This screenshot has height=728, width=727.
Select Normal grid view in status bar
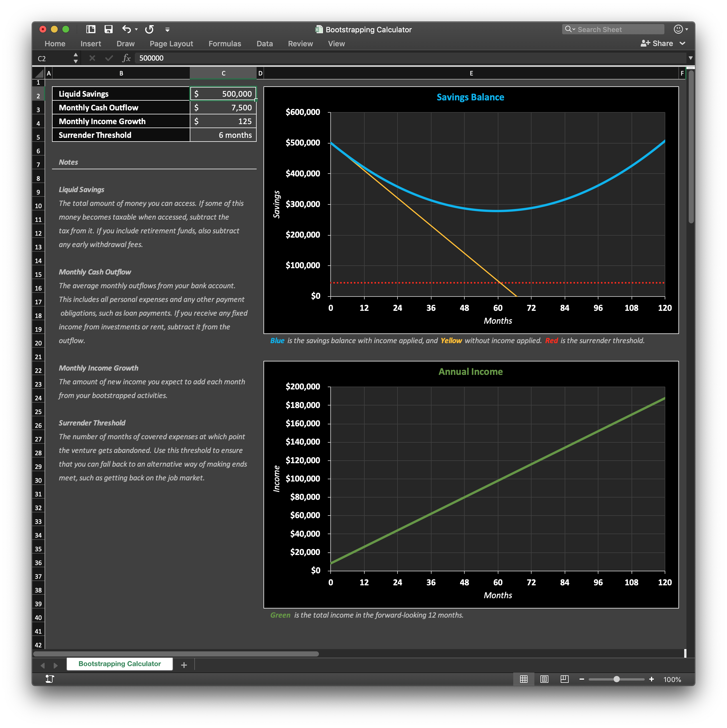click(524, 679)
